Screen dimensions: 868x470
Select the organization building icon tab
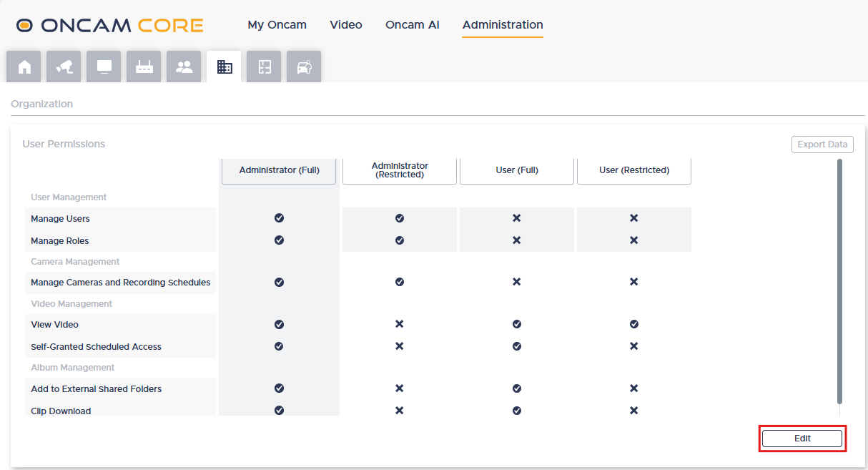point(225,67)
